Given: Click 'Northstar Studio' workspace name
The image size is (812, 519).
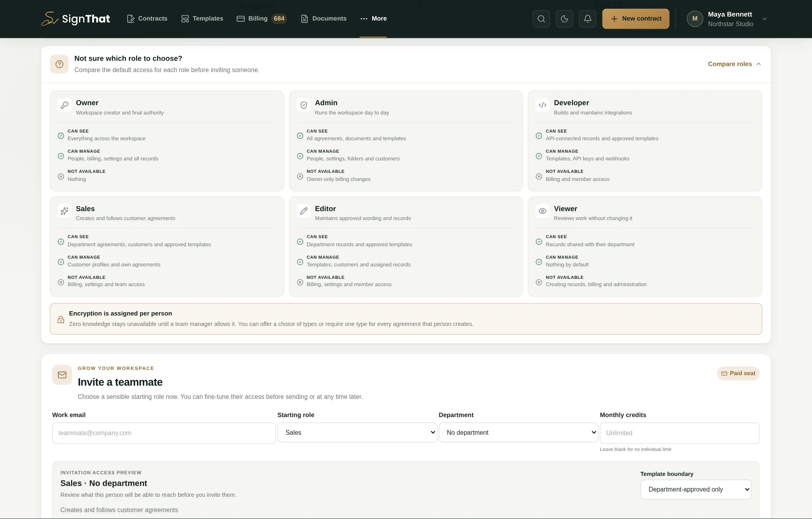Looking at the screenshot, I should pyautogui.click(x=730, y=24).
